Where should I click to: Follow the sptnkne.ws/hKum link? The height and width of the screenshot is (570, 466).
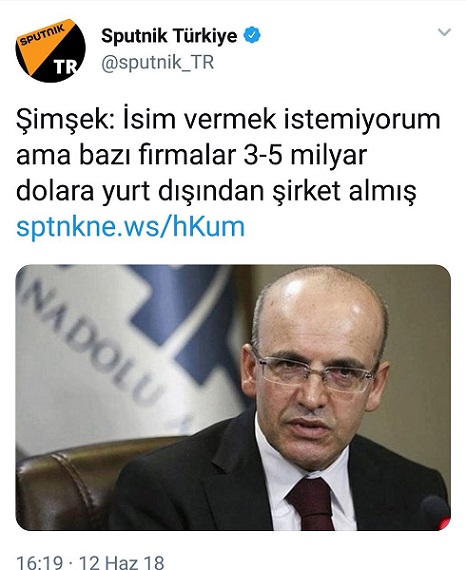[130, 227]
